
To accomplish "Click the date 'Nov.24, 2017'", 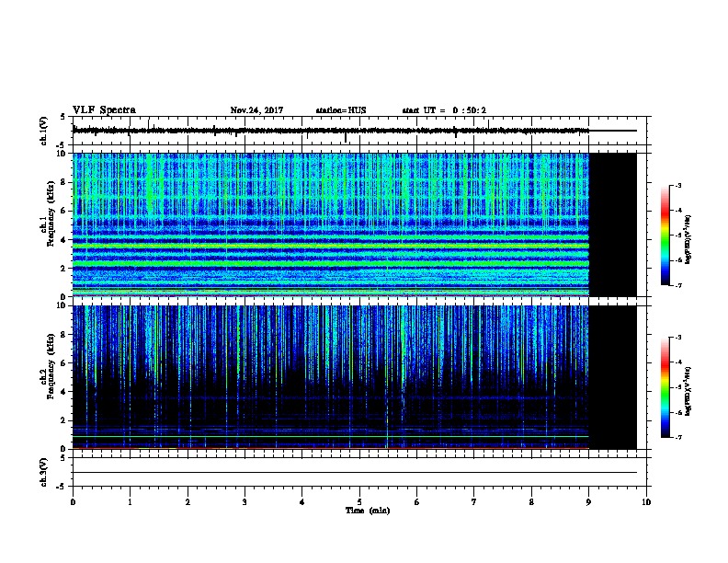I will (256, 110).
